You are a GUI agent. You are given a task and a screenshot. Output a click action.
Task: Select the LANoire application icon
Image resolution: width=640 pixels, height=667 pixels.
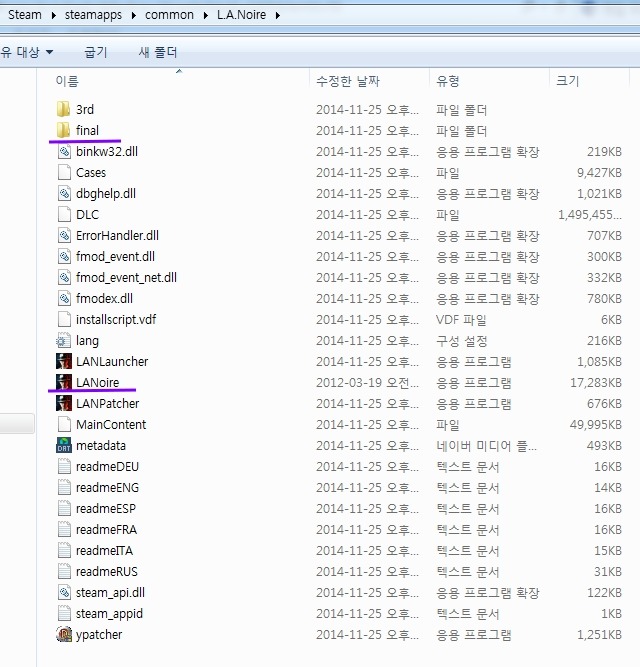click(x=64, y=382)
